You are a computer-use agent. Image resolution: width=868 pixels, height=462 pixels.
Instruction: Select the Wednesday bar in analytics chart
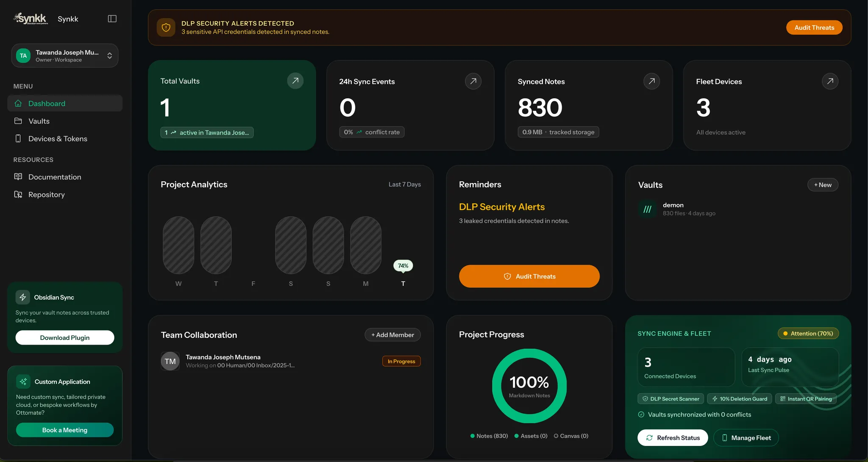(178, 245)
